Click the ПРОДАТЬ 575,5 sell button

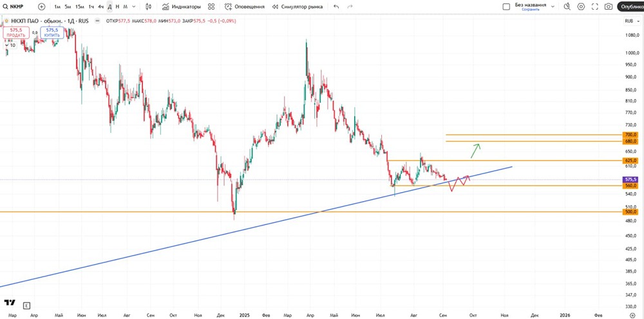[x=16, y=32]
